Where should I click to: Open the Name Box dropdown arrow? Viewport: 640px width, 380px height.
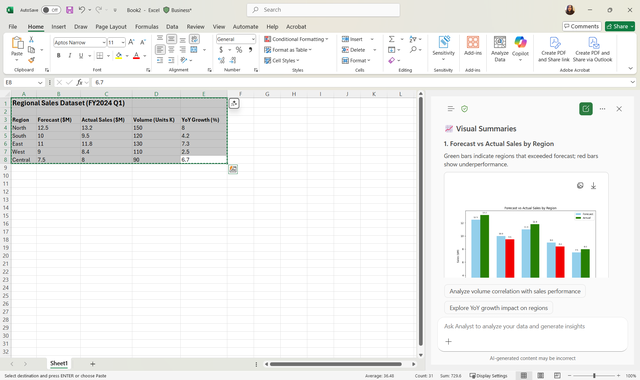(x=40, y=82)
